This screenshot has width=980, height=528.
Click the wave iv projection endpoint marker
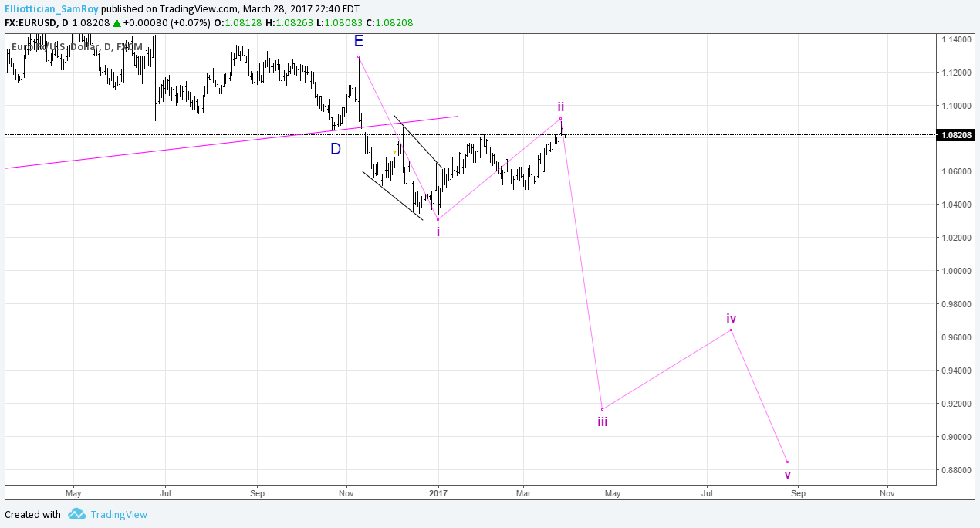click(731, 330)
